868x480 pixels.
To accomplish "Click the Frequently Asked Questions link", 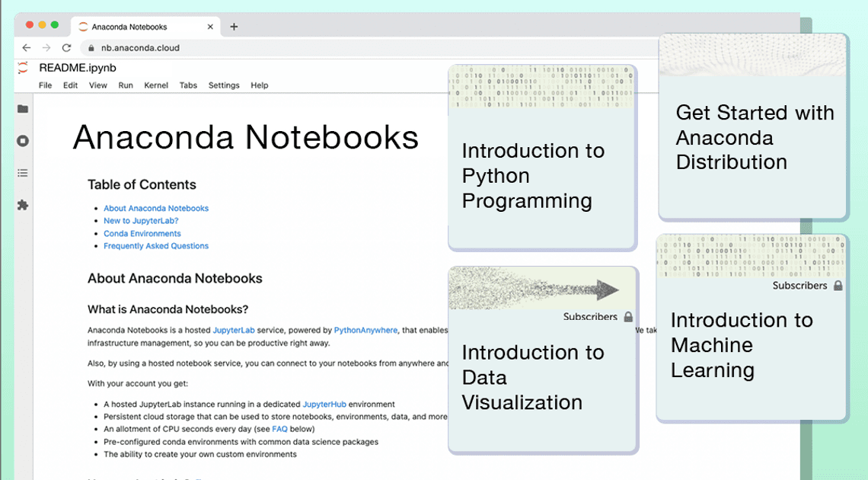I will tap(156, 246).
